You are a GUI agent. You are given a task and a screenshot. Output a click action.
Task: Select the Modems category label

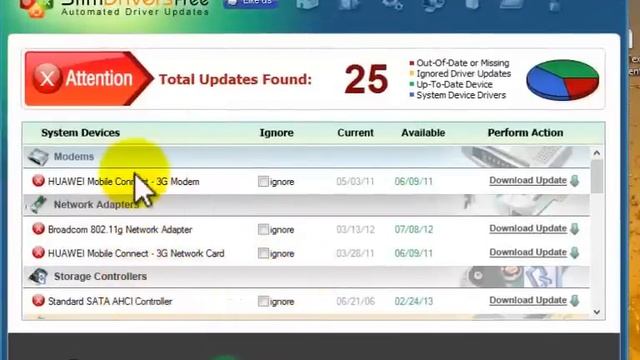(74, 156)
